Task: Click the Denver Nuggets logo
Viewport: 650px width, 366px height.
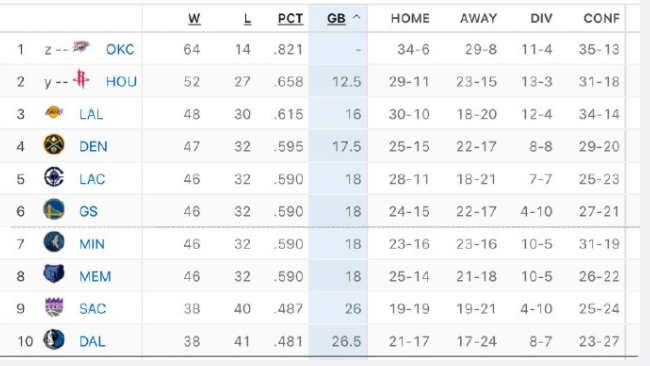Action: [54, 145]
